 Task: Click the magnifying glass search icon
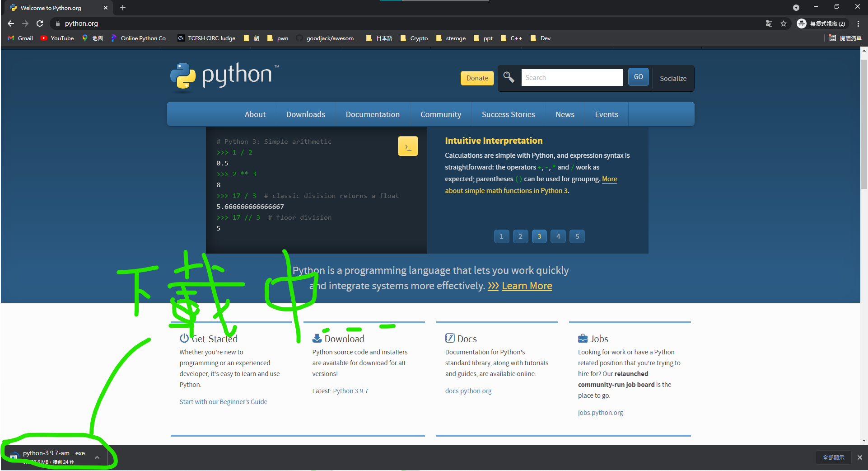click(509, 77)
